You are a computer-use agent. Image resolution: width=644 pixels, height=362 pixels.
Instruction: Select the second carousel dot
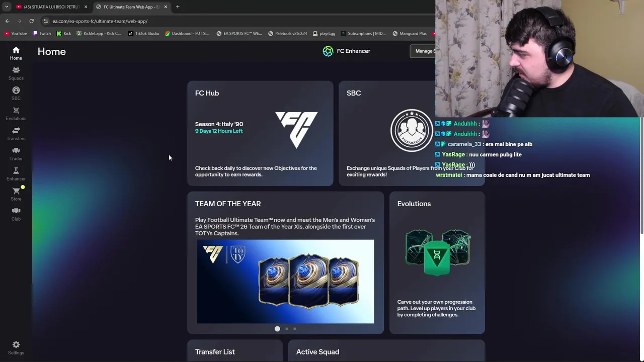pyautogui.click(x=286, y=329)
